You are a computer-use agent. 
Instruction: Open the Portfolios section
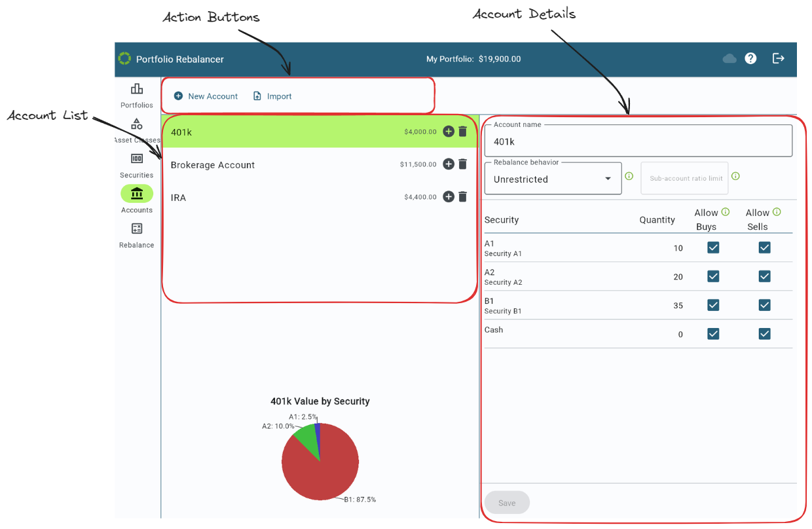(x=136, y=94)
